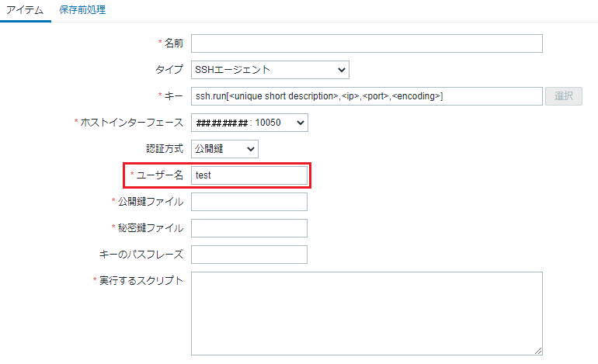Viewport: 598px width, 364px height.
Task: Focus the 公開鍵ファイル input field
Action: (x=249, y=202)
